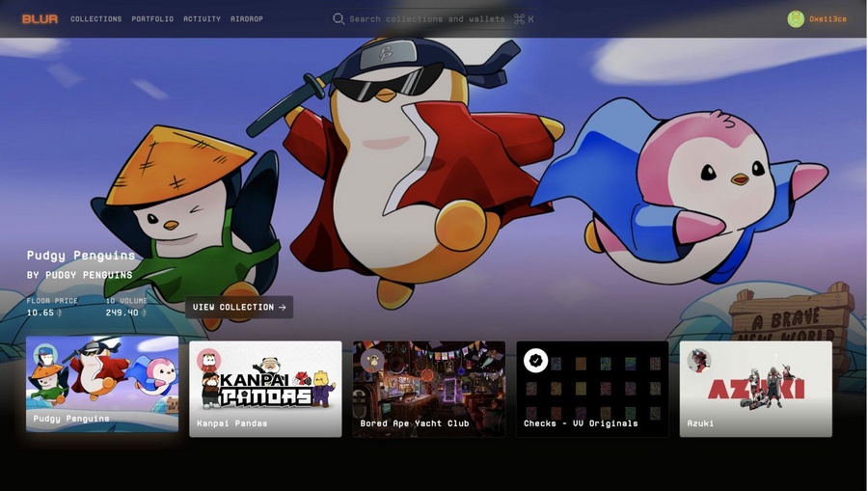868x491 pixels.
Task: Click the By Pudgy Penguins creator link
Action: pos(80,275)
